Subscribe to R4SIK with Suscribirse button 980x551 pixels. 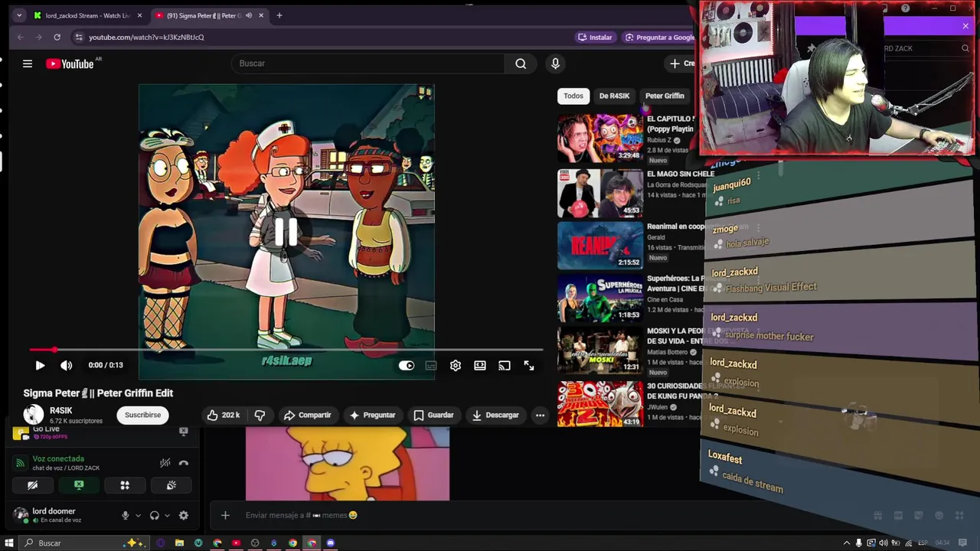point(143,415)
